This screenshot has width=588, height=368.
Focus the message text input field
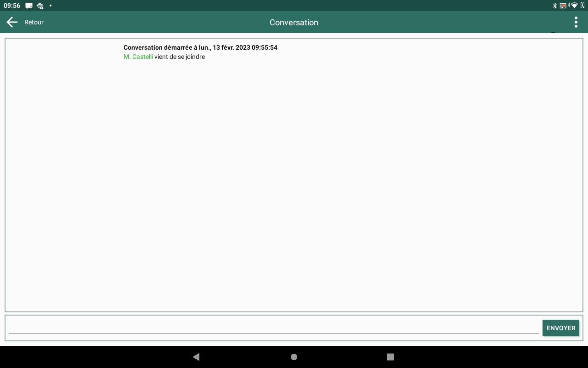pos(274,328)
